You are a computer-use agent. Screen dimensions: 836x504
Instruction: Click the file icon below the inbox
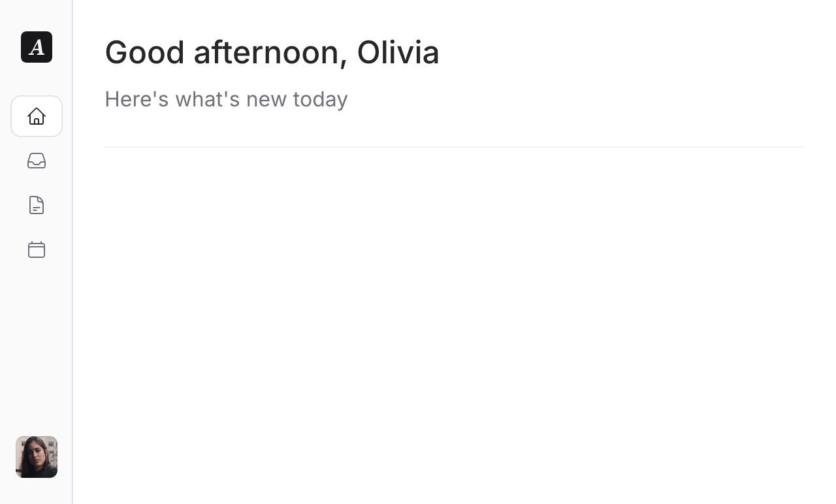pos(37,205)
